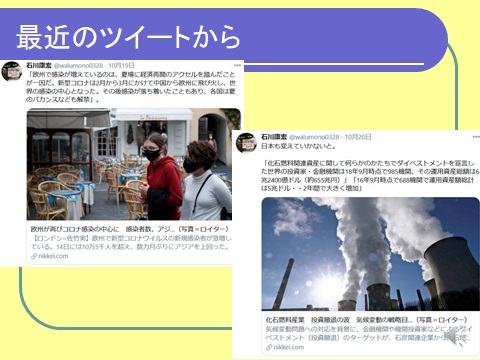Click link icon beside nikkei.com in second card
Image resolution: width=480 pixels, height=360 pixels.
click(269, 347)
